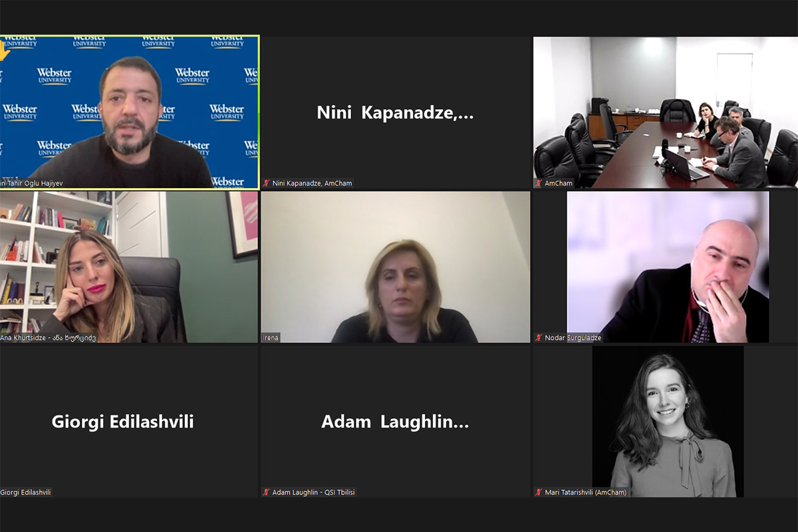The width and height of the screenshot is (798, 532).
Task: Click Adam Laughlin's muted microphone icon
Action: pos(266,492)
